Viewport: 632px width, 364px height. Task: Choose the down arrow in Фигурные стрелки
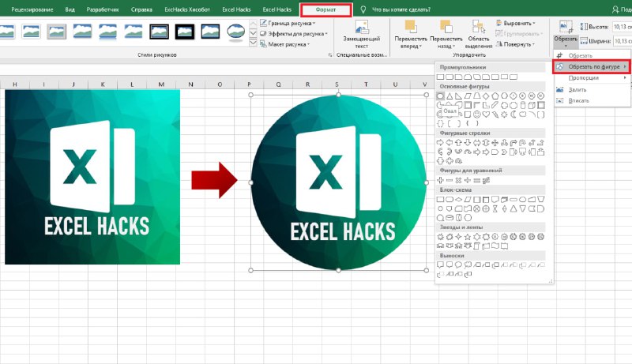(x=468, y=143)
